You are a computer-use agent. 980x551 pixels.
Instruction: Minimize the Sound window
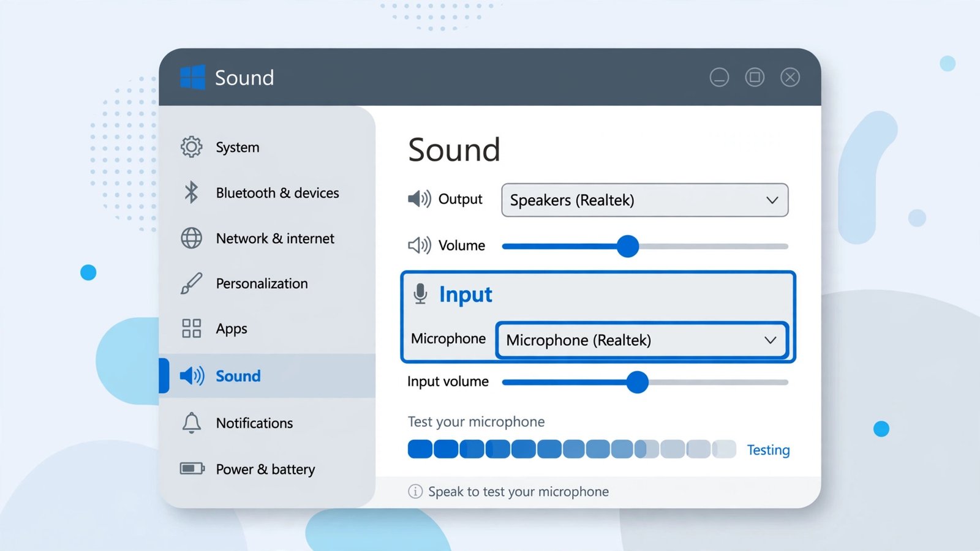[719, 77]
